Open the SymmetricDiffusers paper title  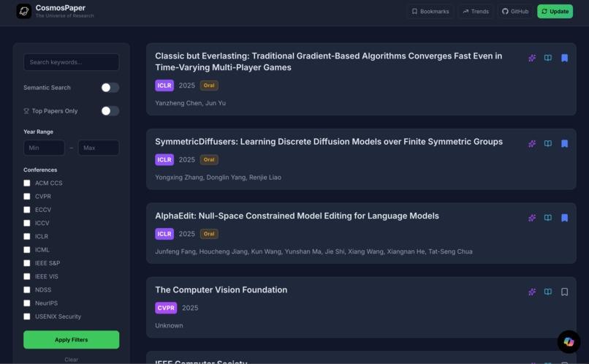329,142
